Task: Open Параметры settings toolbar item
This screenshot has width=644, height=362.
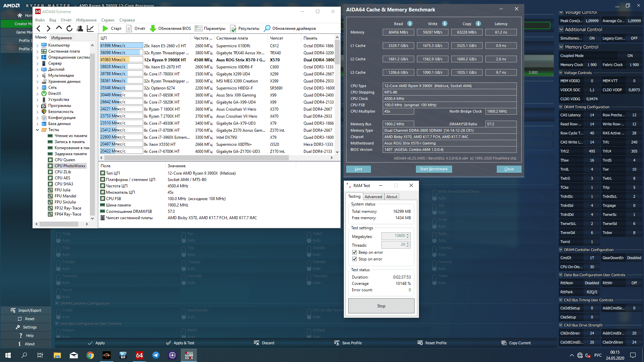Action: click(210, 28)
